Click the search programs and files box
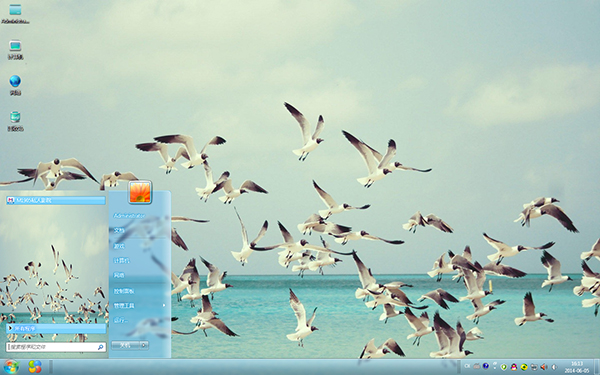600x375 pixels. tap(56, 347)
